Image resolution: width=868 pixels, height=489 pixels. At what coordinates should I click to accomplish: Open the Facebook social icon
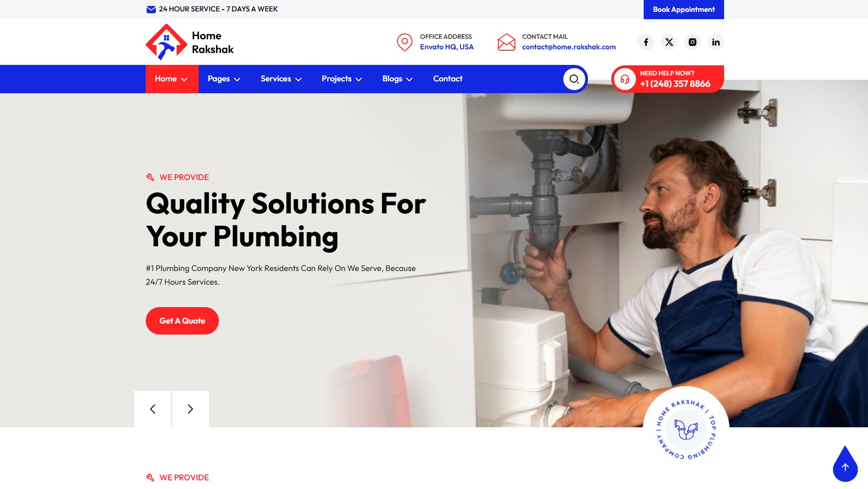646,42
